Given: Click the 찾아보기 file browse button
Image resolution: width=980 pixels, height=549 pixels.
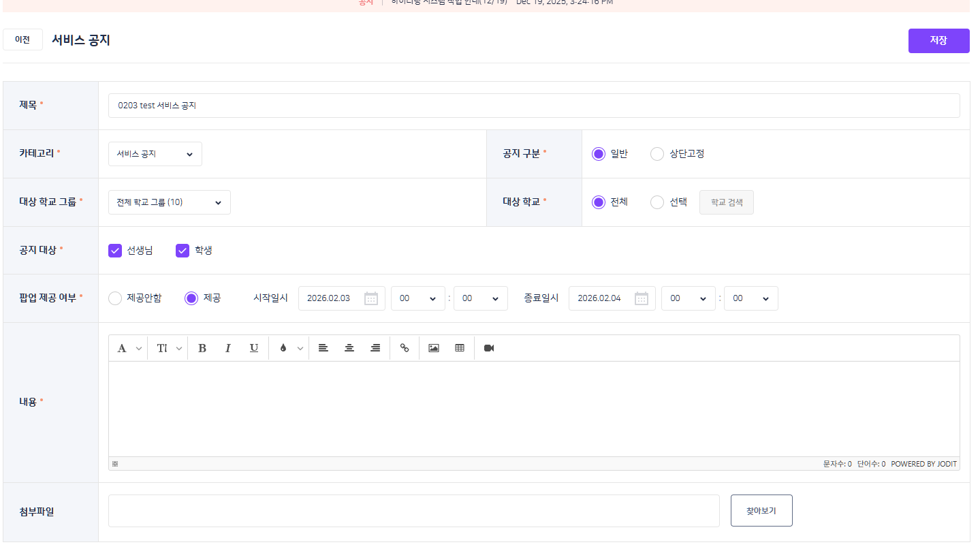Looking at the screenshot, I should (761, 511).
